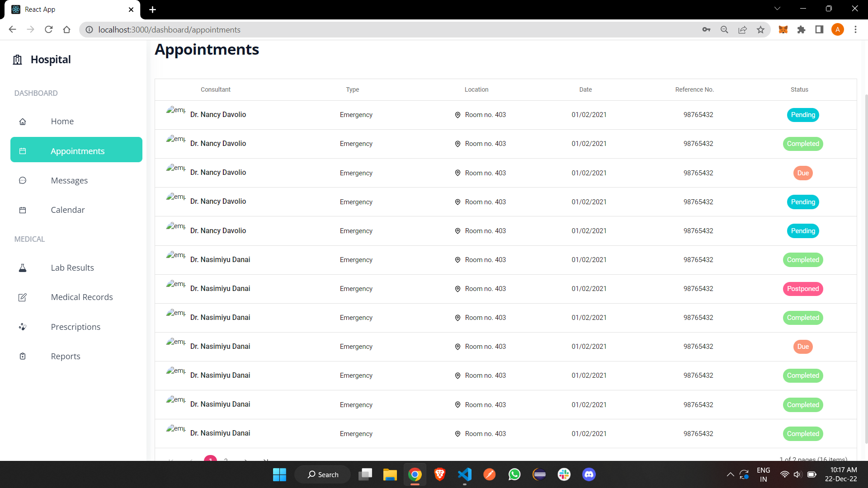Click the location pin on the first appointment row
This screenshot has height=488, width=868.
pyautogui.click(x=458, y=115)
